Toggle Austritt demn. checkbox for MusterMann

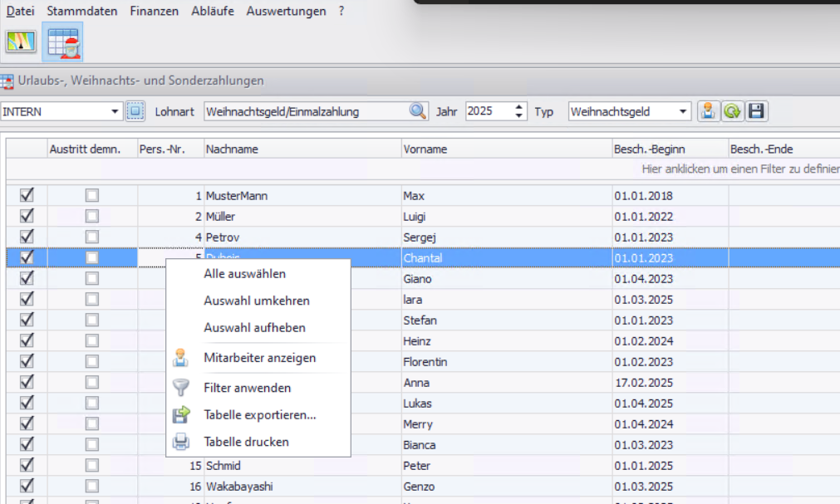[x=92, y=195]
